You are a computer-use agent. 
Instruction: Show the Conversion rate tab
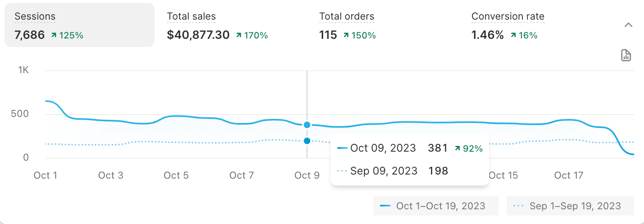pos(508,25)
